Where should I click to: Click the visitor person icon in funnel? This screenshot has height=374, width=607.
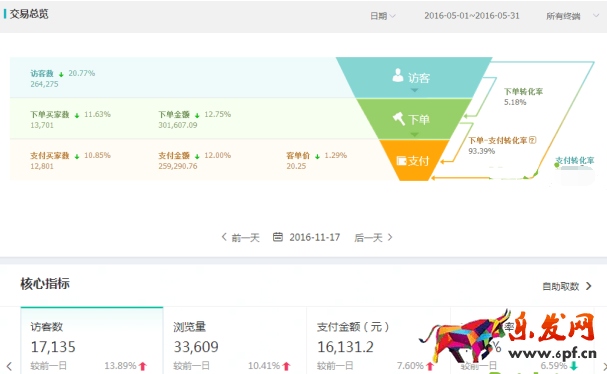tap(398, 75)
